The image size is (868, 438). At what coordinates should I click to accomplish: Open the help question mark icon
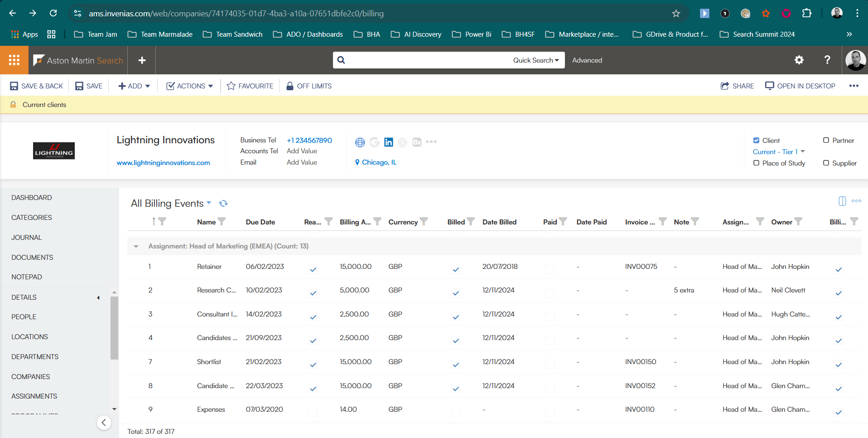click(827, 60)
